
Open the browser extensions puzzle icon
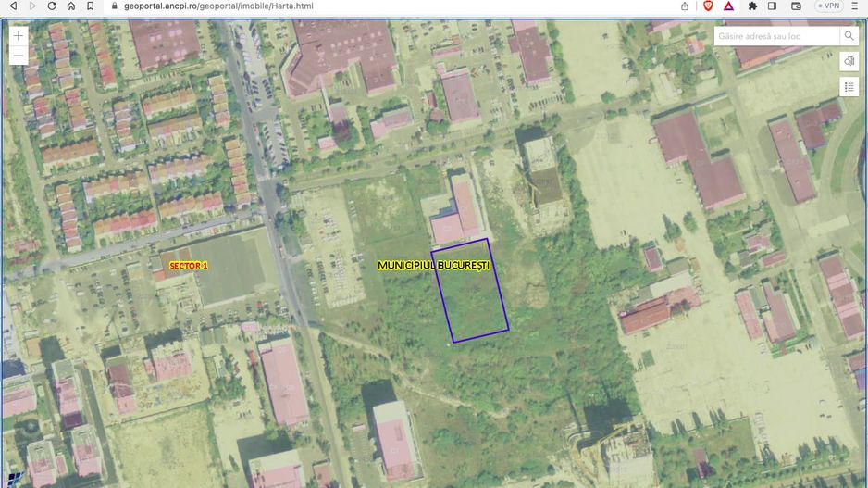coord(752,6)
